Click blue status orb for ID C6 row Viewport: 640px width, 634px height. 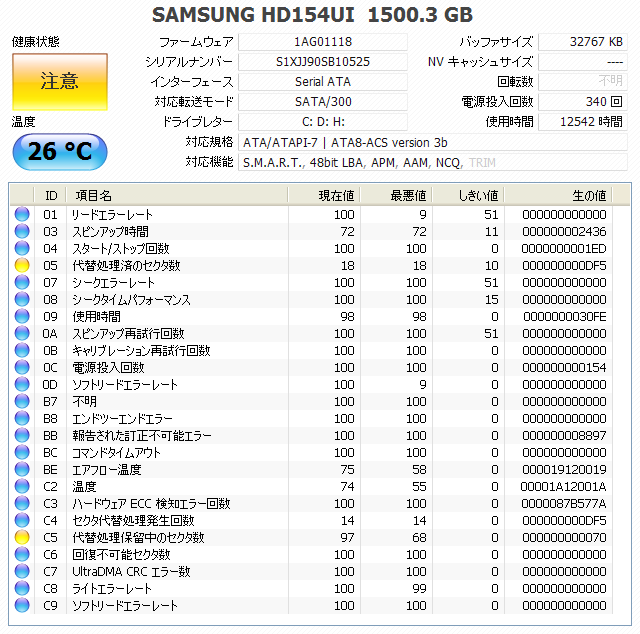click(22, 554)
